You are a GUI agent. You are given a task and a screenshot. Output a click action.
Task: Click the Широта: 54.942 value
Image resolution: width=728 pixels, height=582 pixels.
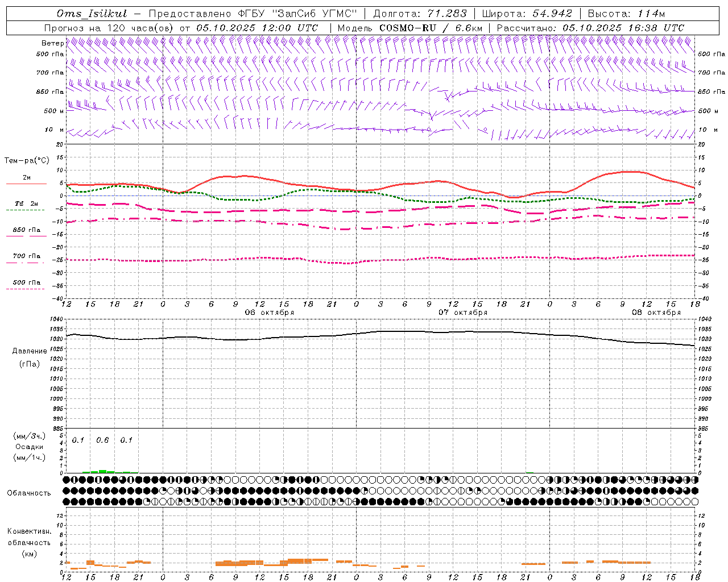coord(527,14)
